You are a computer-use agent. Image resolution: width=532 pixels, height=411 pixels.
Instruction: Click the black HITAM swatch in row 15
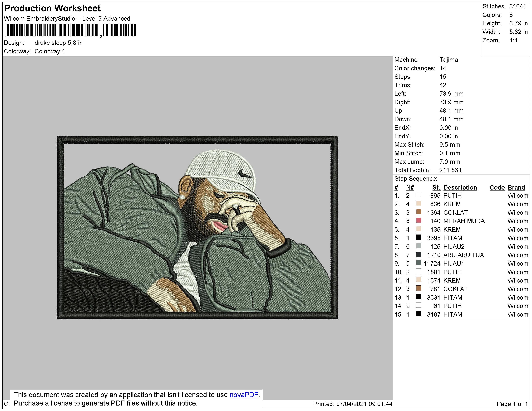click(x=419, y=314)
